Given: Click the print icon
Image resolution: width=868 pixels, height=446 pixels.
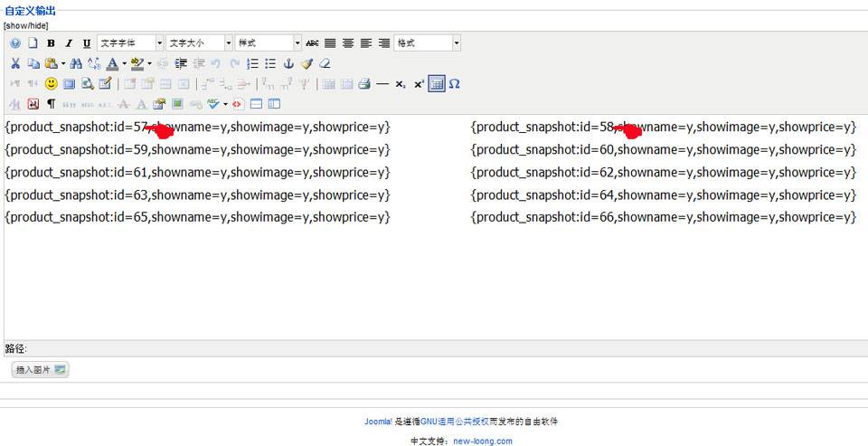Looking at the screenshot, I should click(363, 83).
